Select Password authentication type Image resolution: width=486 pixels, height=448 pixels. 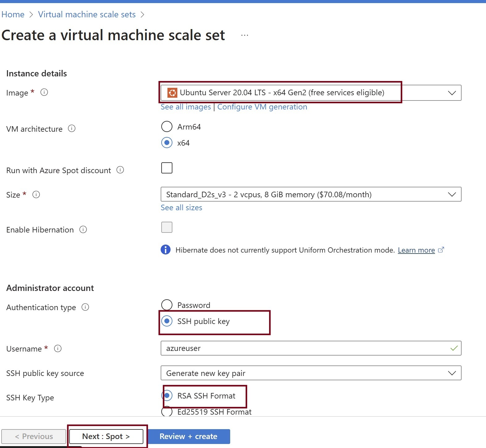click(x=167, y=305)
